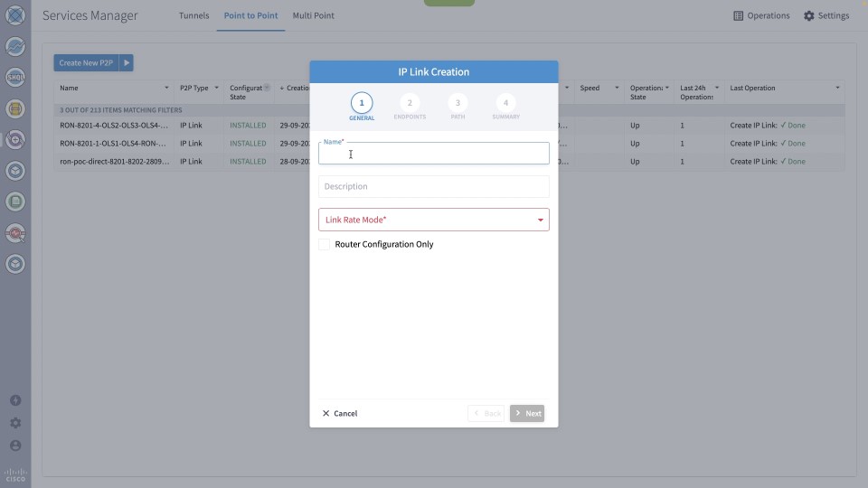Open the Last Operation column filter arrow
The width and height of the screenshot is (868, 488).
tap(837, 88)
